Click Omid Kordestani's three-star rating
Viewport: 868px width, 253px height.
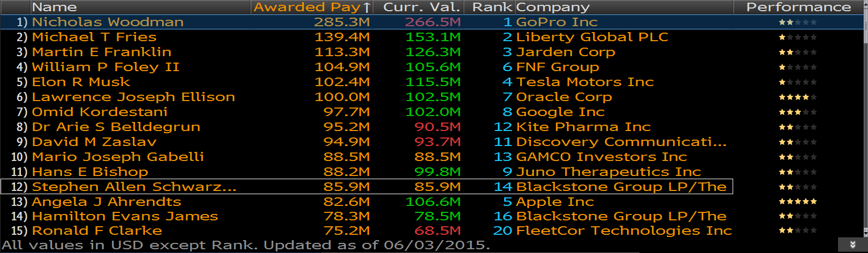tap(798, 112)
